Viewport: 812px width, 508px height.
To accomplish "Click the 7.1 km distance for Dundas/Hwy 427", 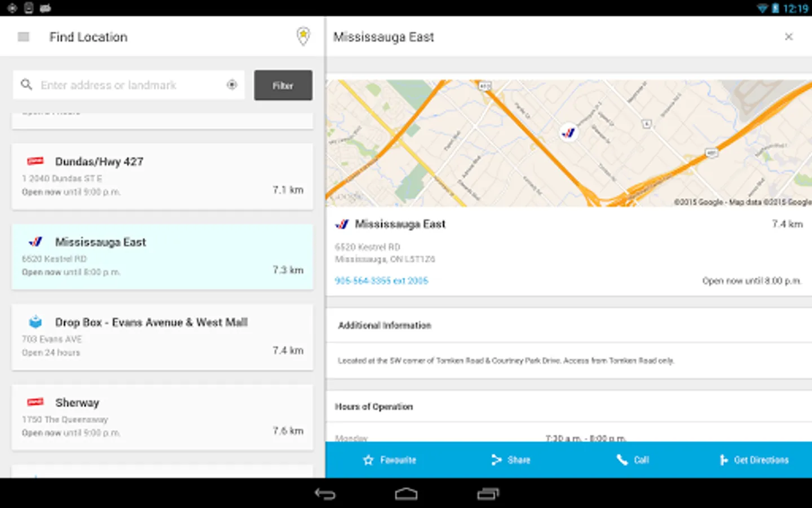I will 288,190.
